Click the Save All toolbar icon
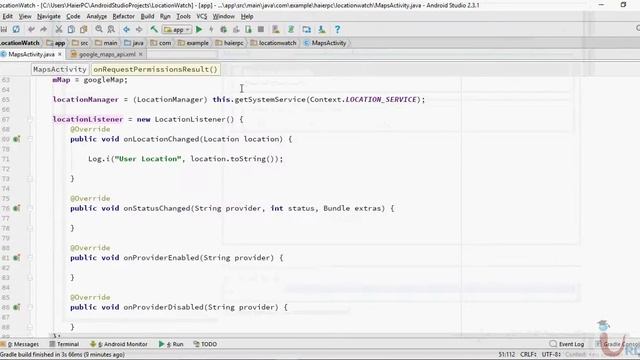The height and width of the screenshot is (360, 640). tap(4, 29)
